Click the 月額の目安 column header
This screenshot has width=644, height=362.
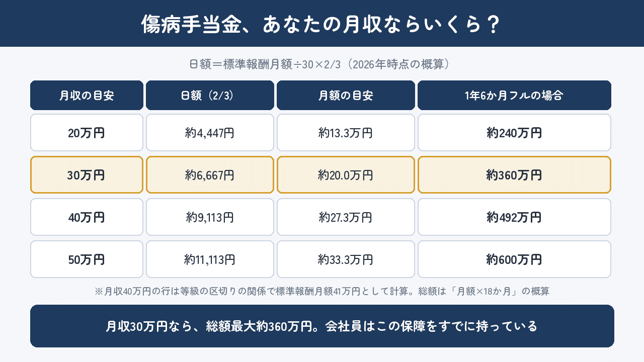[x=346, y=96]
